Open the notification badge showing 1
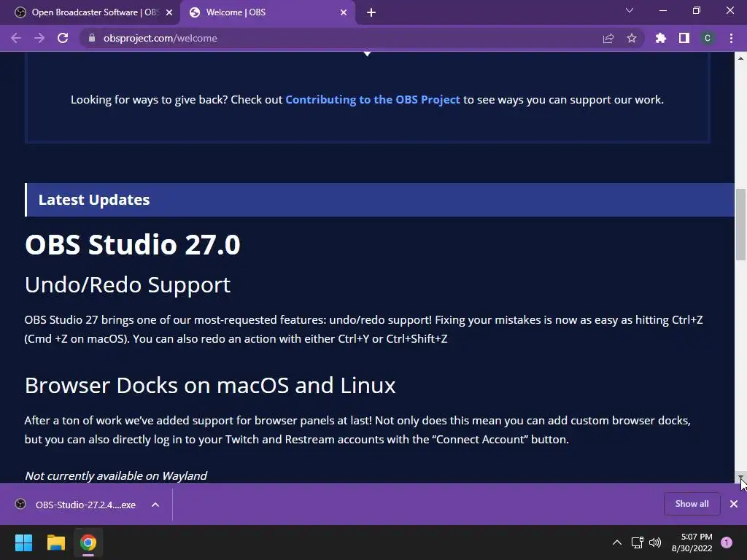Screen dimensions: 747x560 pyautogui.click(x=727, y=542)
